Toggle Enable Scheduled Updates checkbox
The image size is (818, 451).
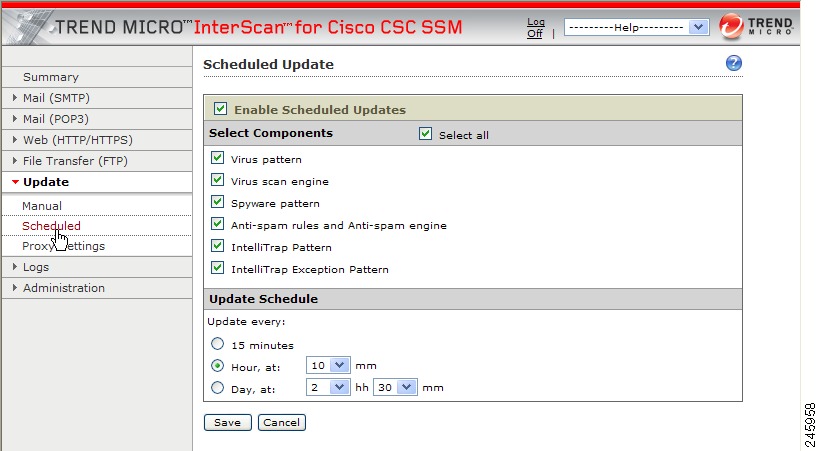tap(220, 108)
